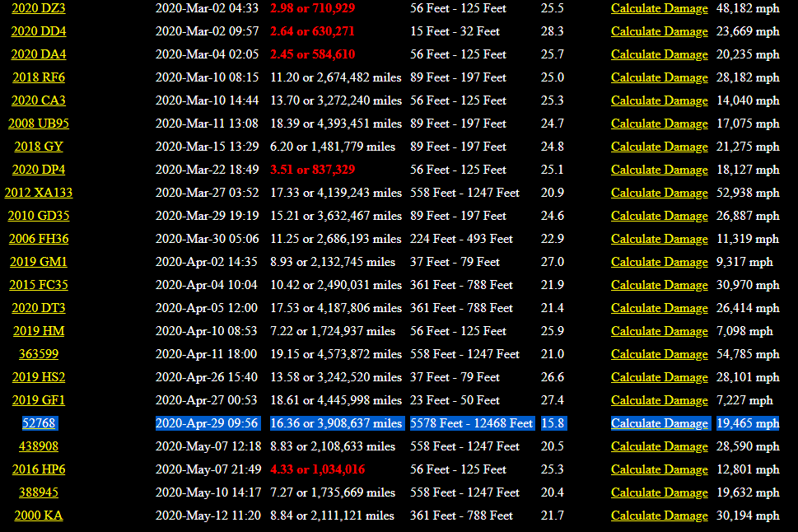The width and height of the screenshot is (798, 532).
Task: Open the 2020 CA3 asteroid link
Action: 39,100
